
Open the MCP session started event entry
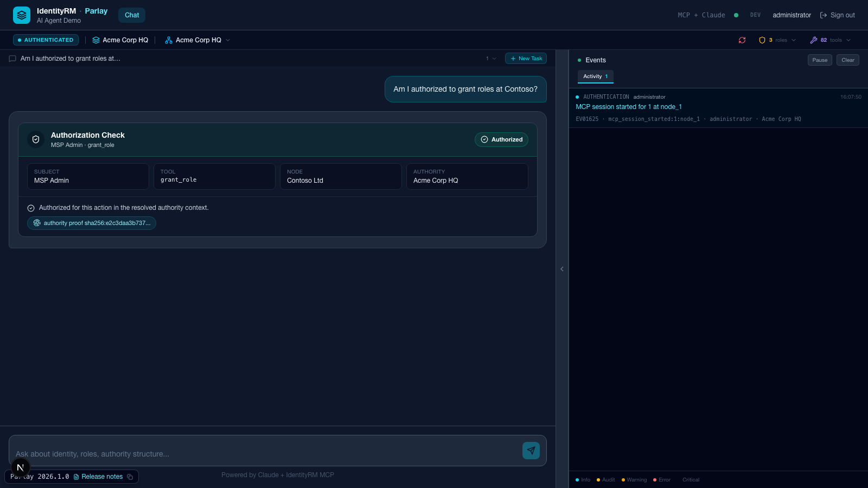click(x=718, y=108)
